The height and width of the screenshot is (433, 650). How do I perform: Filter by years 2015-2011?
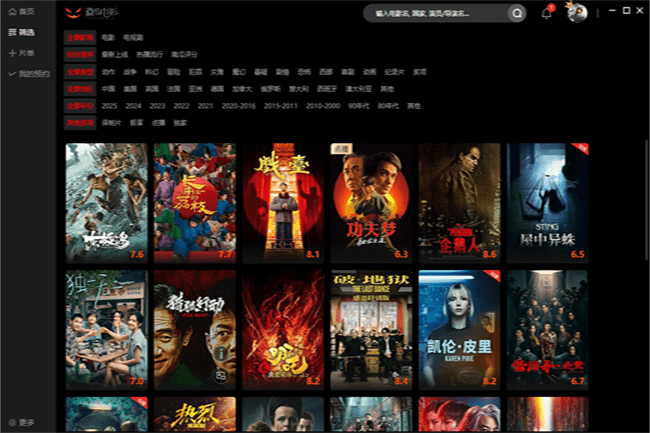[281, 106]
